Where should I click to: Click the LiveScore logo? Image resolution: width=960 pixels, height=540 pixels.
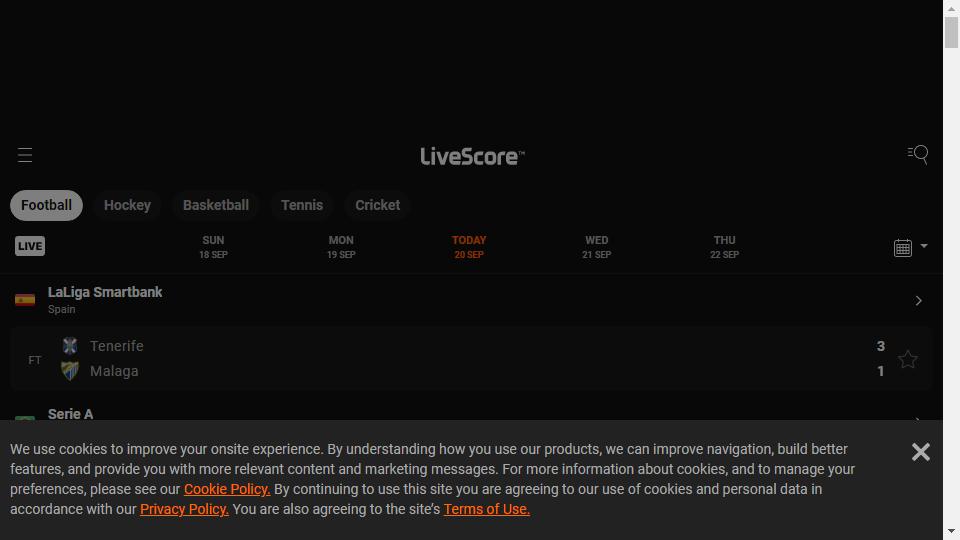[x=472, y=156]
